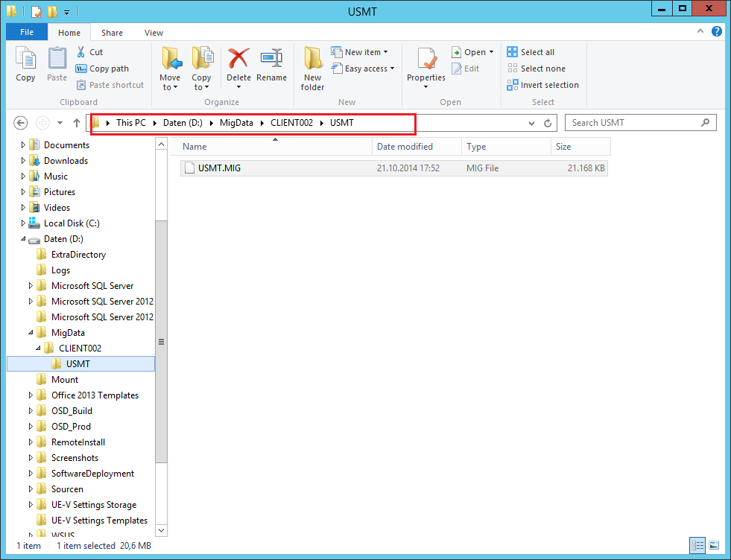Click the Edit button in Open group

(x=465, y=69)
